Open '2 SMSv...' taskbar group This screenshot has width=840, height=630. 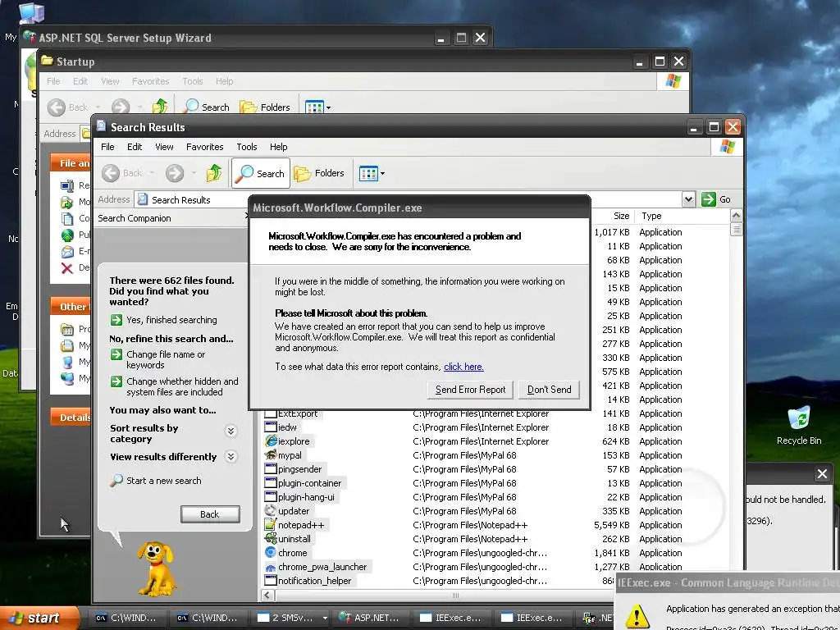coord(292,618)
